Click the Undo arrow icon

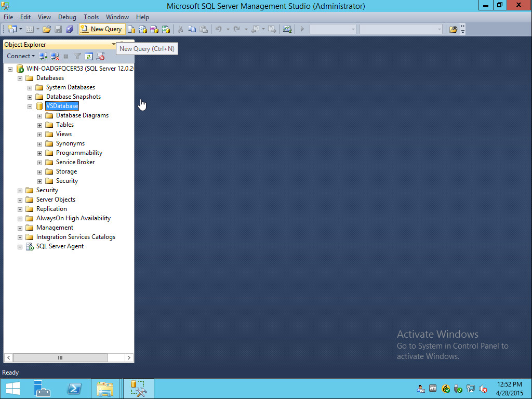[x=219, y=29]
